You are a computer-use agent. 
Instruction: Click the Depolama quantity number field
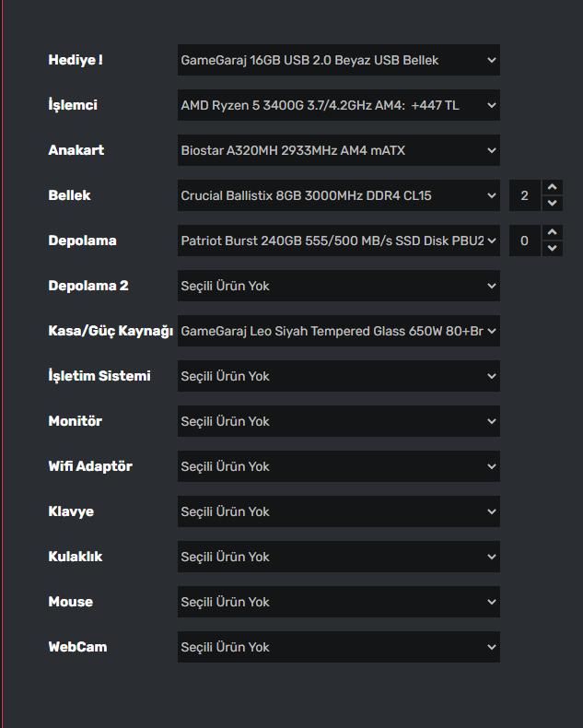[x=525, y=241]
